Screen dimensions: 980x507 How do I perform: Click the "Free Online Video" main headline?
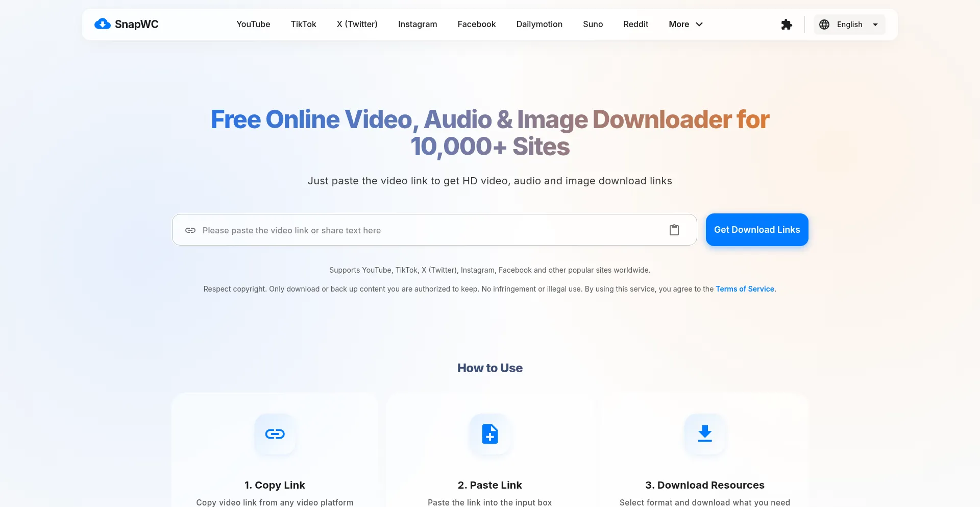[490, 133]
